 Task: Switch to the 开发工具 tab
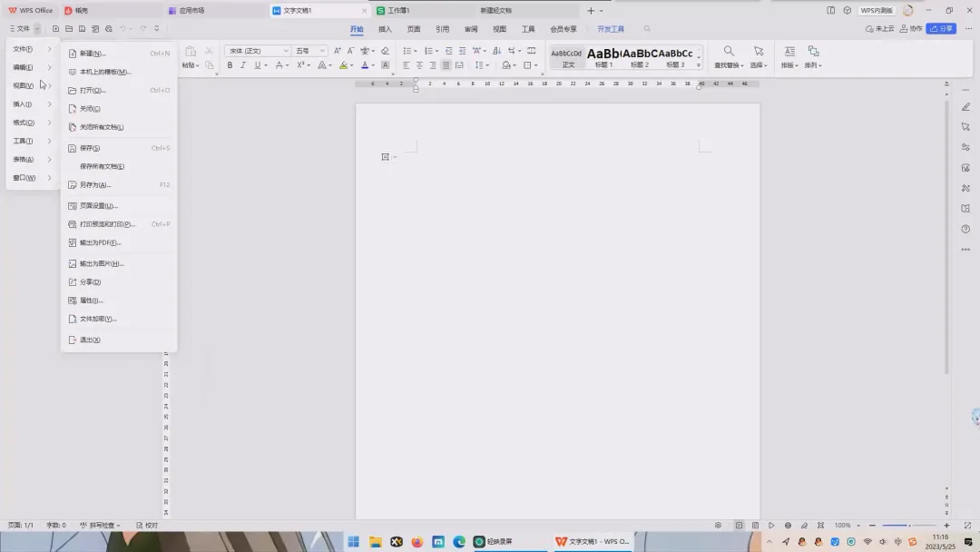point(611,29)
